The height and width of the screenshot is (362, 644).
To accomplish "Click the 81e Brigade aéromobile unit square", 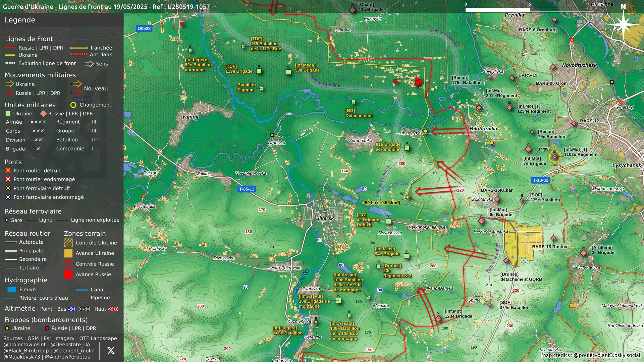I will pos(407,148).
